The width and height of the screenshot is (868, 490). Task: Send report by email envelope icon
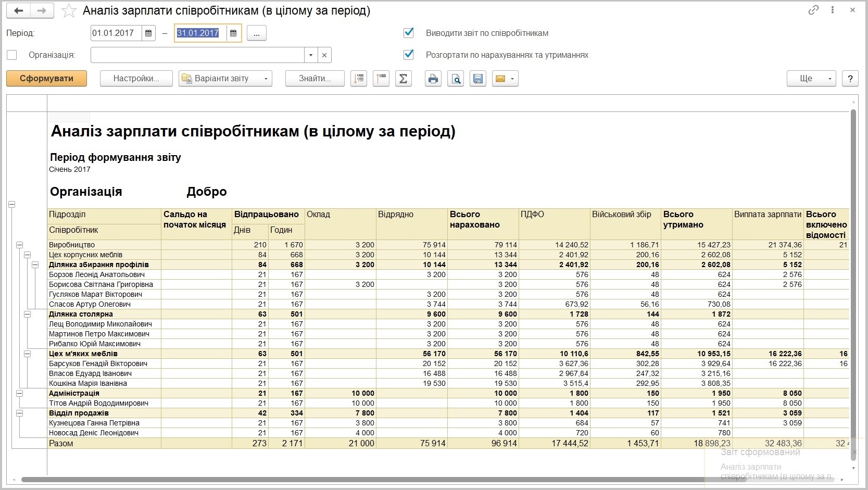click(500, 79)
